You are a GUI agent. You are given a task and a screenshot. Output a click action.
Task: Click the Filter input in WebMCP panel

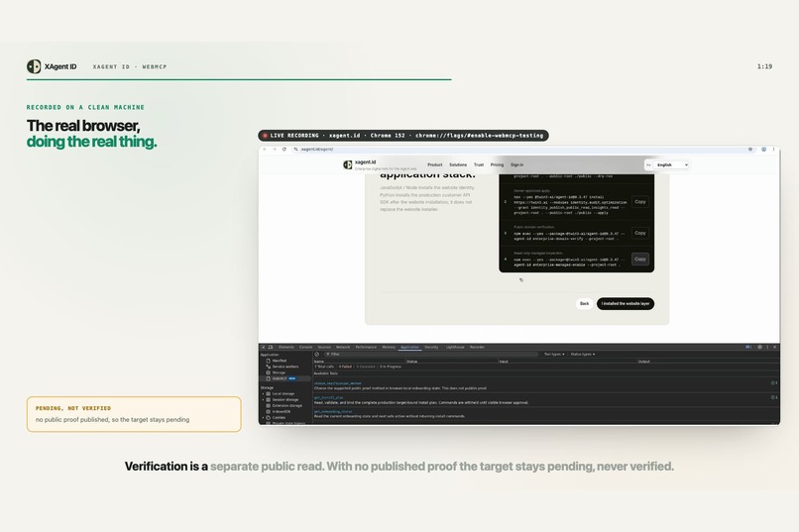tap(431, 354)
